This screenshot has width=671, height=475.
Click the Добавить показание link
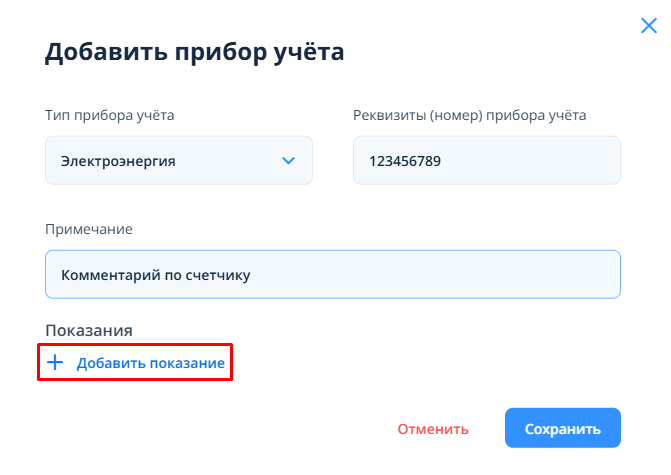coord(150,363)
